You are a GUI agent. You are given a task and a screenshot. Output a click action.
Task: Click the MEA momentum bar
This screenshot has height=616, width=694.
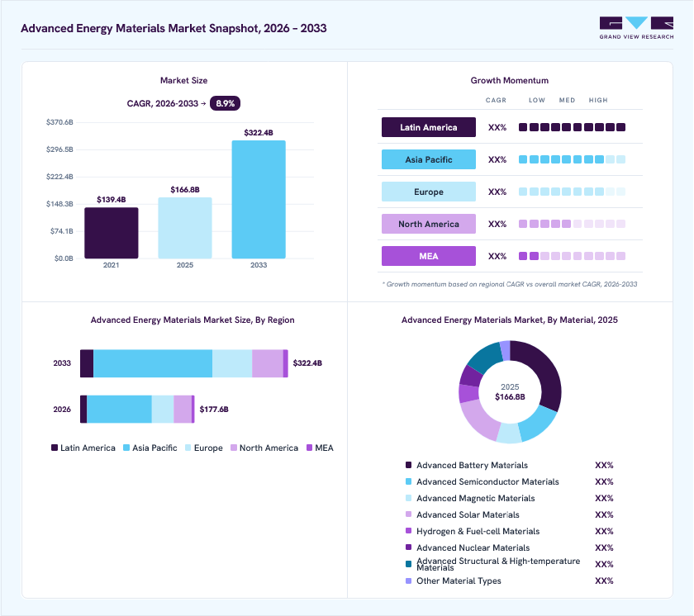click(572, 256)
